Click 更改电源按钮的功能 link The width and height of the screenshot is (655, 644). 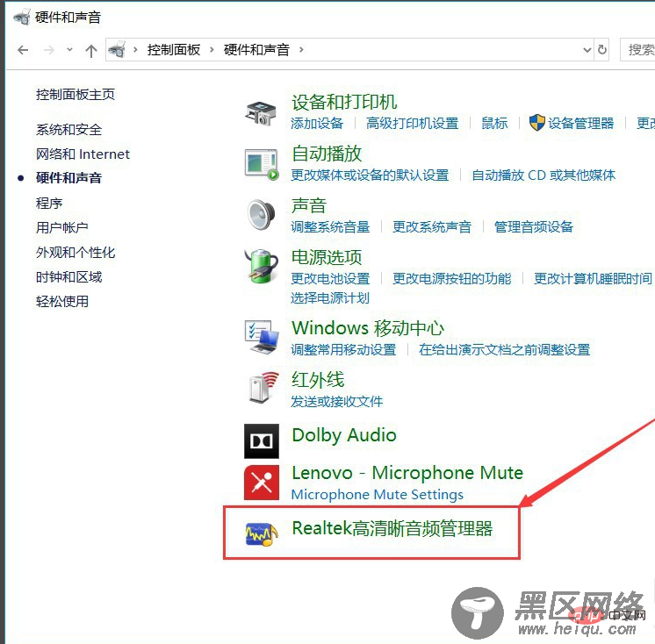tap(452, 278)
